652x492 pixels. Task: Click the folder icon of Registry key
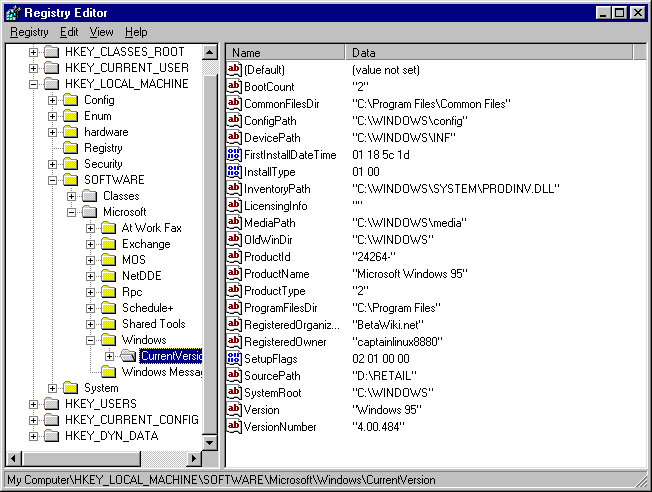tap(71, 148)
